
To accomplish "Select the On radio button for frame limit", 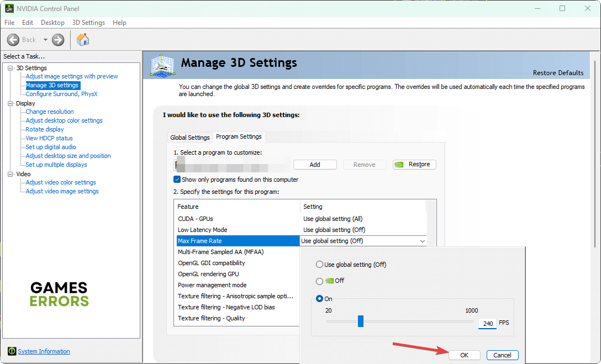I will click(319, 299).
